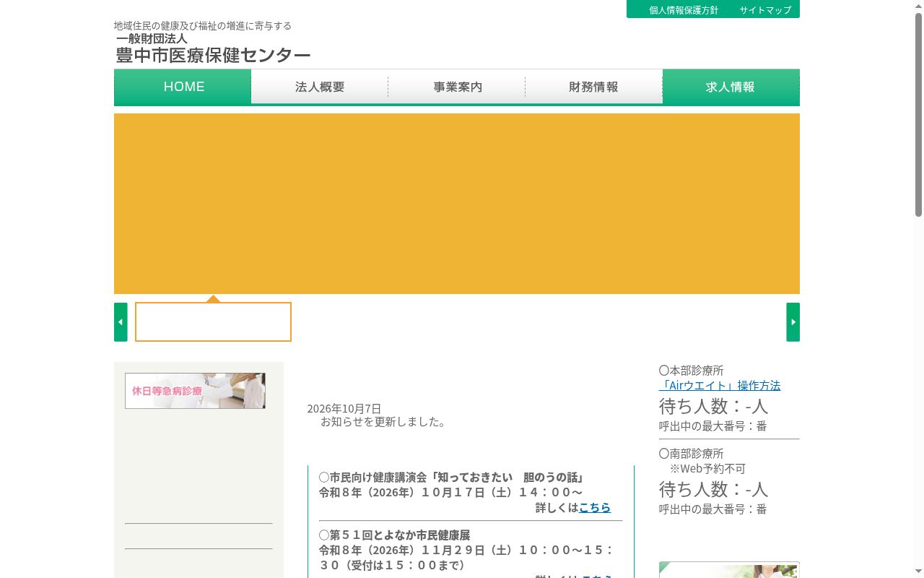The image size is (924, 578).
Task: Click こちら link for 健康講演会 details
Action: point(595,507)
